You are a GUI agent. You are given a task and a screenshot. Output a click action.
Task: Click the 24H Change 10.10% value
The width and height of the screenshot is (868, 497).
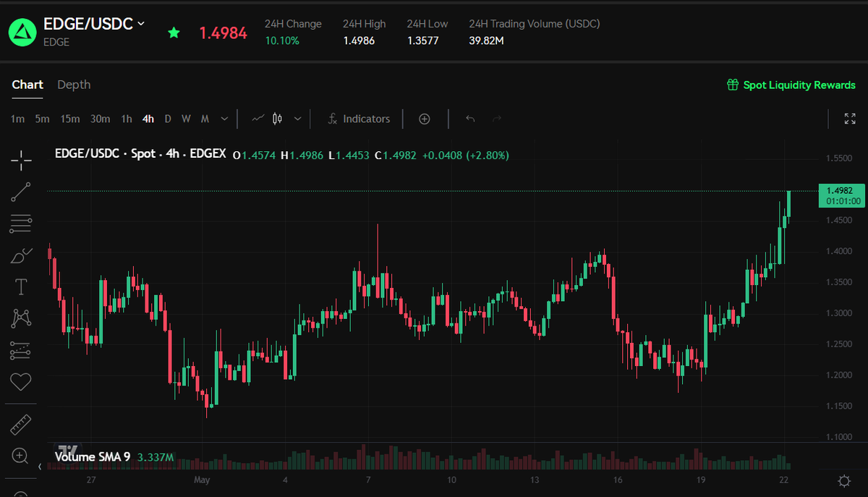pos(282,41)
